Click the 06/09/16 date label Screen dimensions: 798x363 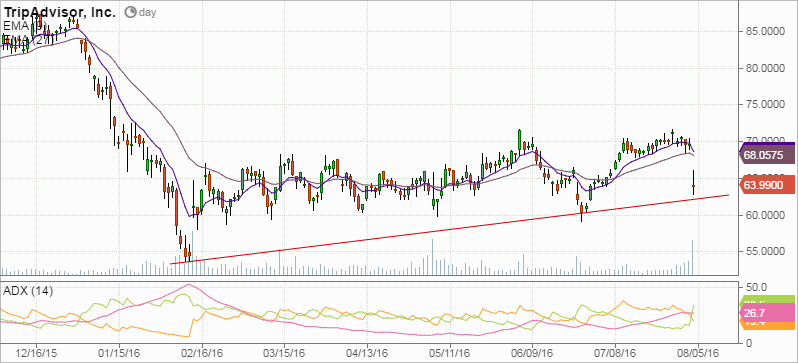pyautogui.click(x=532, y=352)
